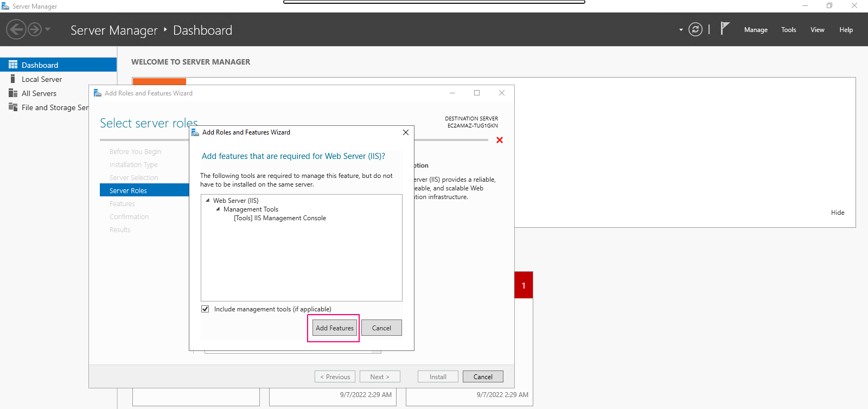Image resolution: width=868 pixels, height=409 pixels.
Task: Click the Dashboard grid icon in sidebar
Action: click(13, 65)
